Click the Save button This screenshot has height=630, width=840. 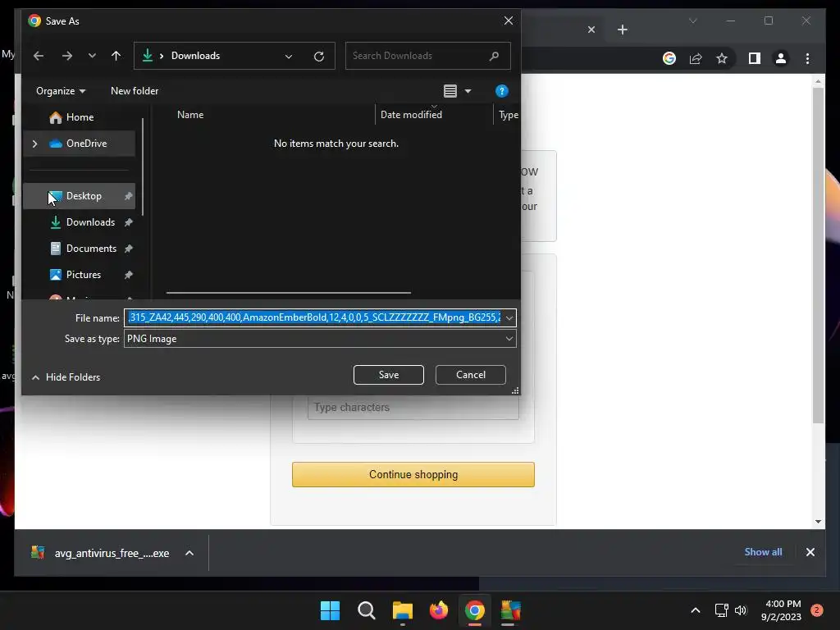pos(388,375)
